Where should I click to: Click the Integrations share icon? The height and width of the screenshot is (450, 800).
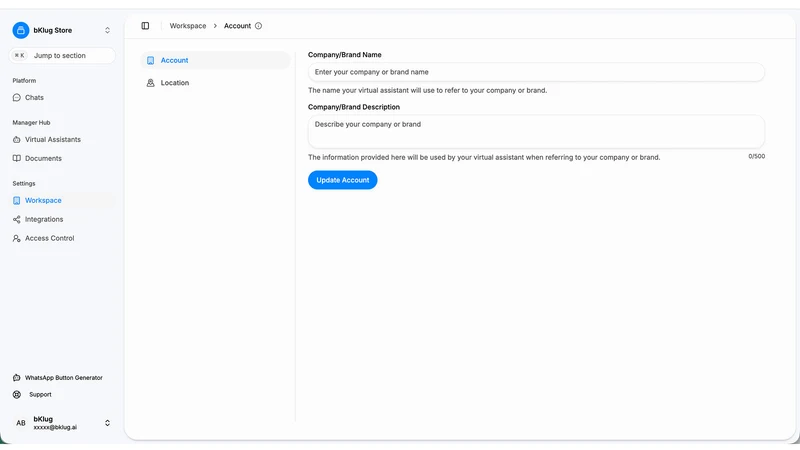coord(17,219)
